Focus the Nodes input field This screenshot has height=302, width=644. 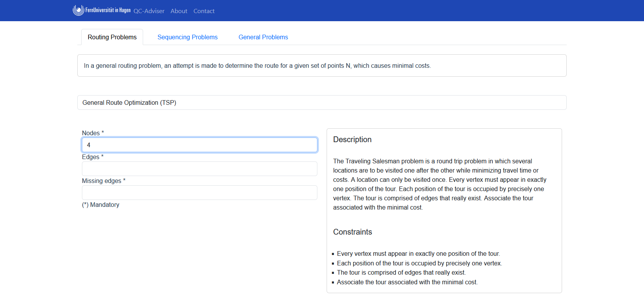[x=199, y=145]
